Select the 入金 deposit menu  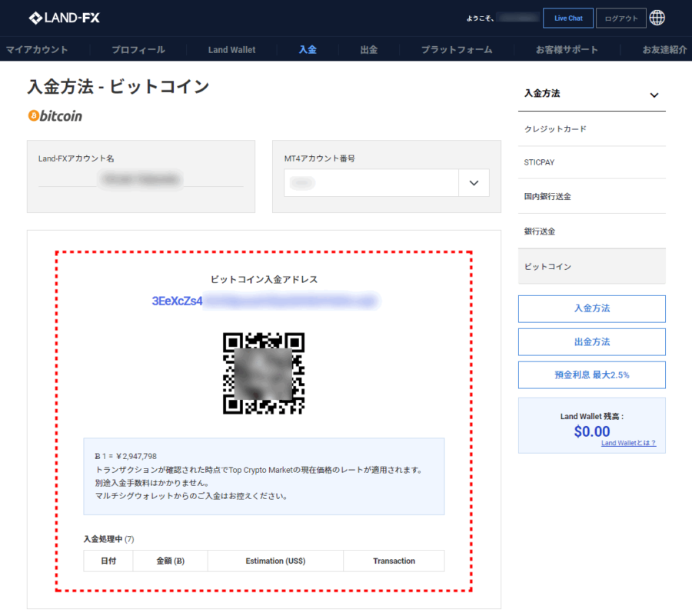pos(308,49)
